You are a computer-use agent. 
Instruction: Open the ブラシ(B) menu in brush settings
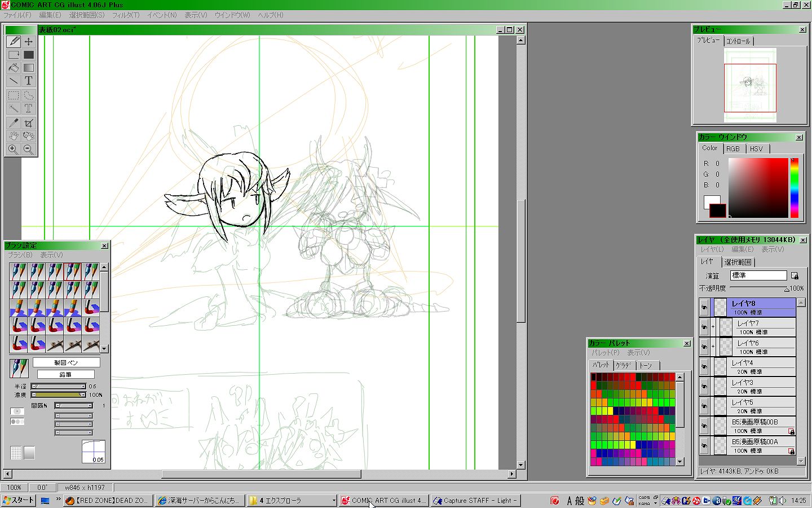(20, 255)
